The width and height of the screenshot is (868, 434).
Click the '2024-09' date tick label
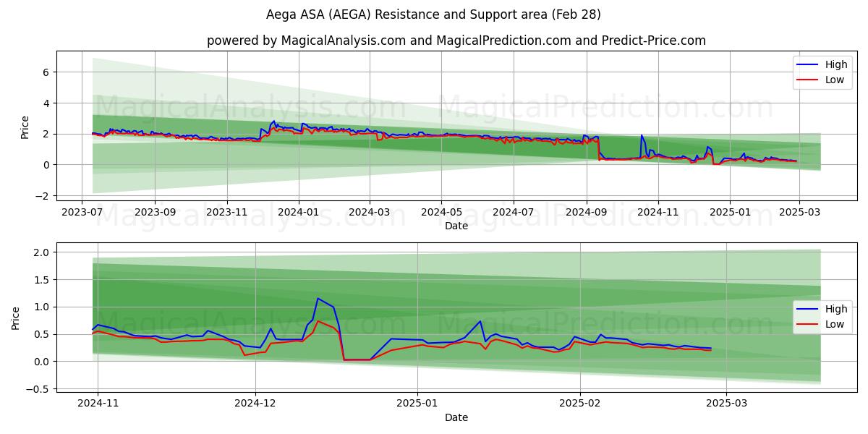point(586,213)
